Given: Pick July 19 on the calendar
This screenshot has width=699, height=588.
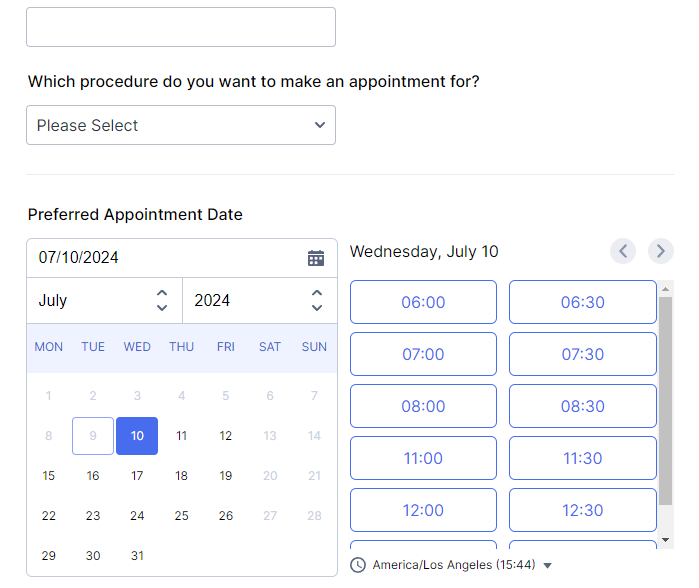Looking at the screenshot, I should [226, 476].
